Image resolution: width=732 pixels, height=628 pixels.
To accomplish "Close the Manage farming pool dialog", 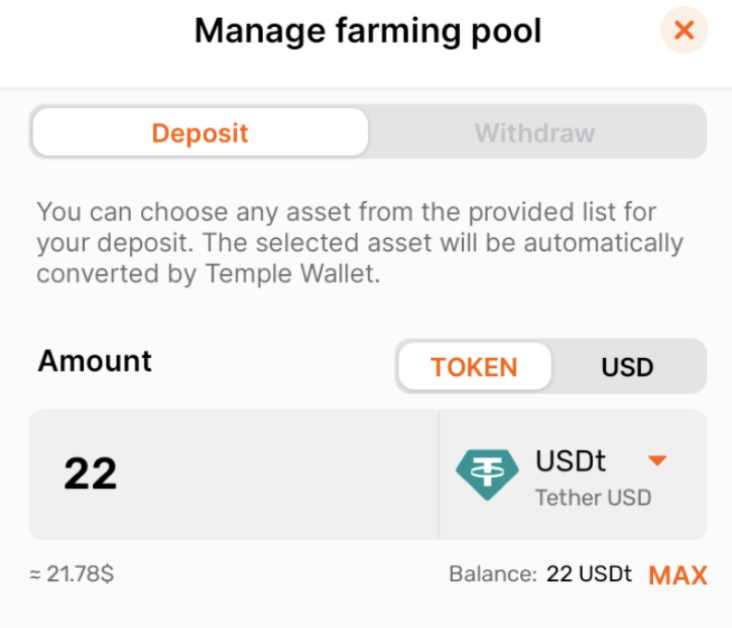I will click(684, 30).
